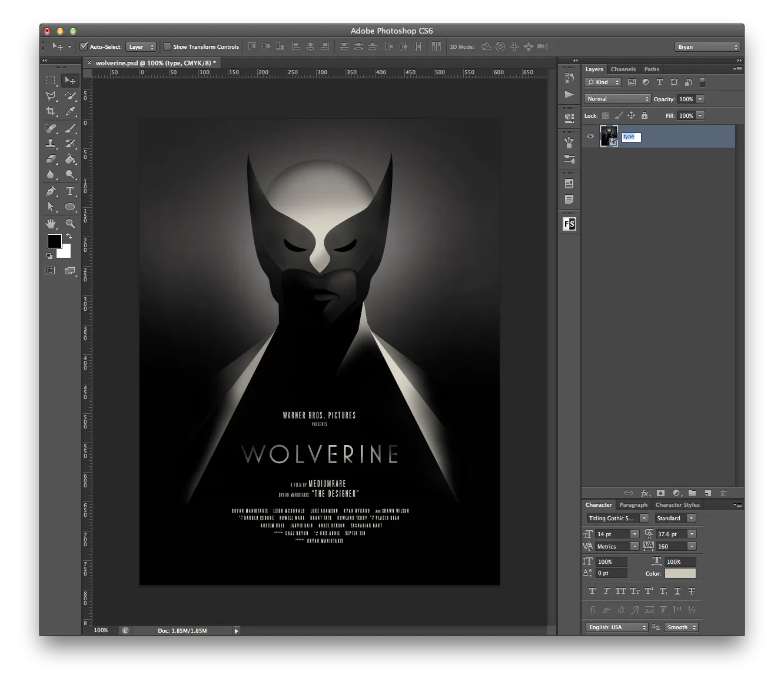Viewport: 784px width, 688px height.
Task: Select the Dodge tool
Action: [x=70, y=174]
